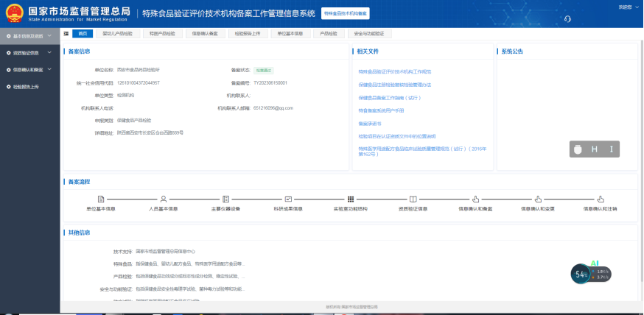Click the 其他信息 section heading
Image resolution: width=644 pixels, height=315 pixels.
click(x=79, y=233)
